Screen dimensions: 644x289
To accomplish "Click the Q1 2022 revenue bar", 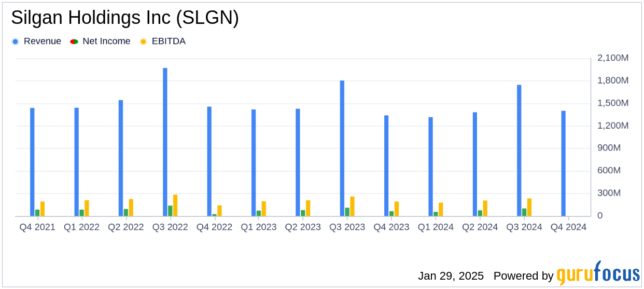I will click(77, 162).
